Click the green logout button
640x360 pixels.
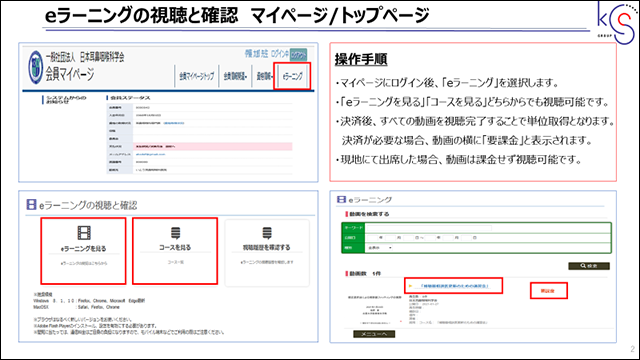[x=298, y=55]
